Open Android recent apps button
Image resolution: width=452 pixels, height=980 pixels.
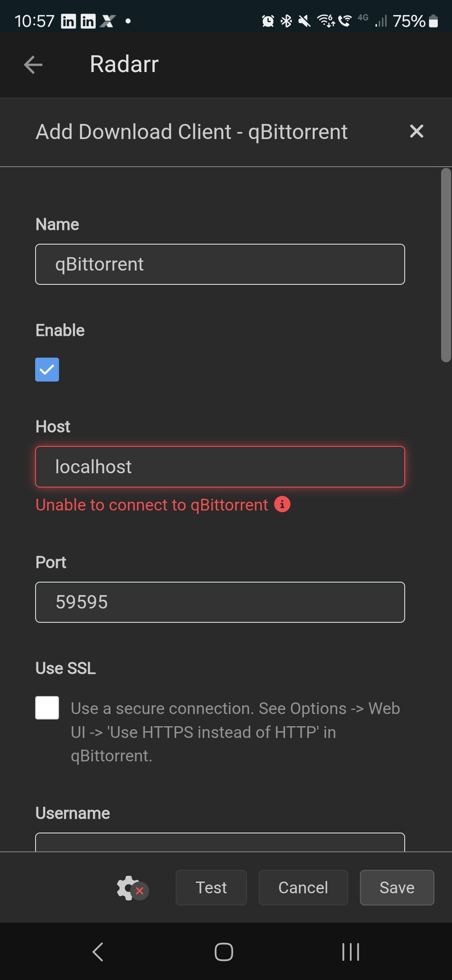point(350,952)
